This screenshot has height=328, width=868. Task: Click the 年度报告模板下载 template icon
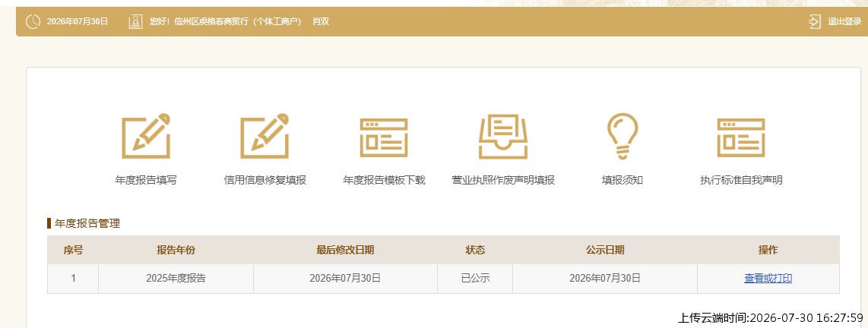(x=384, y=137)
